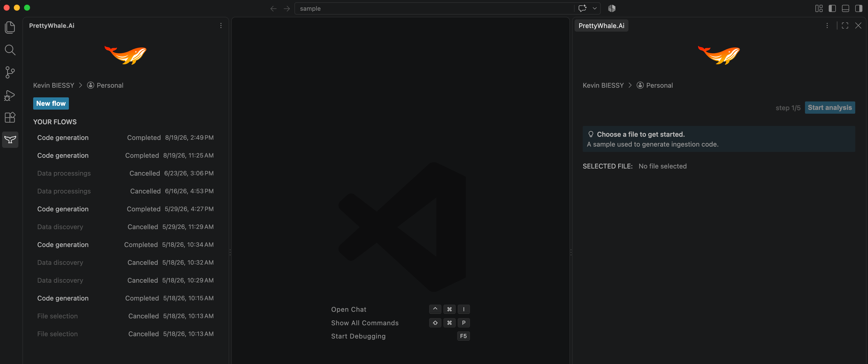
Task: Toggle the primary side bar visibility
Action: click(x=832, y=8)
